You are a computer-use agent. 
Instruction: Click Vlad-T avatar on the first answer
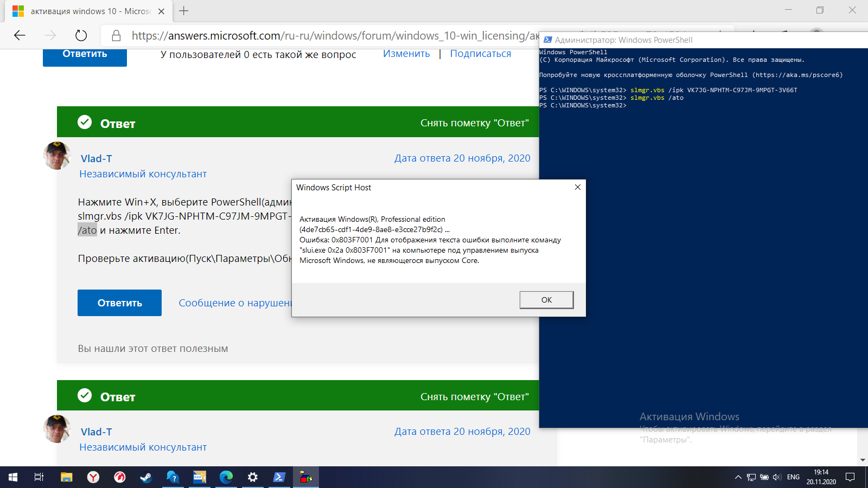tap(57, 156)
